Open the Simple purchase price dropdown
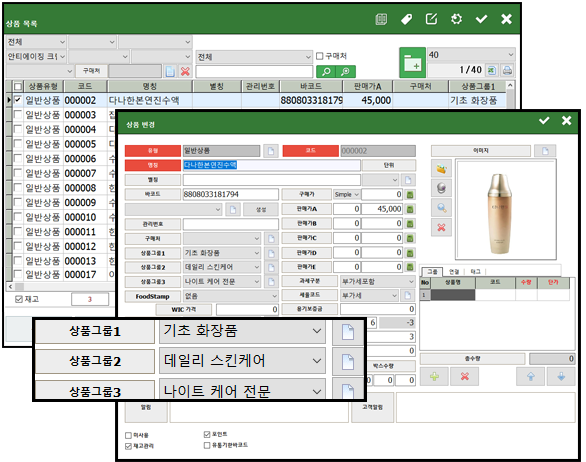 tap(346, 194)
